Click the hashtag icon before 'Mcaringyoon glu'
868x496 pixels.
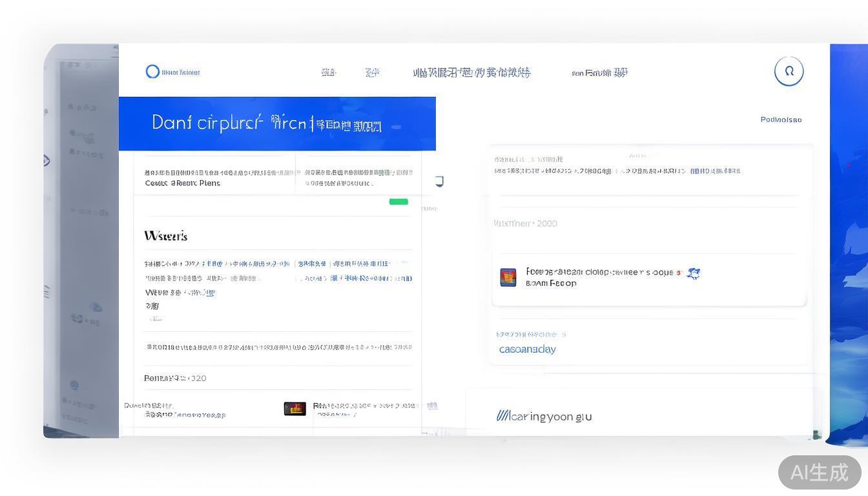click(x=504, y=415)
